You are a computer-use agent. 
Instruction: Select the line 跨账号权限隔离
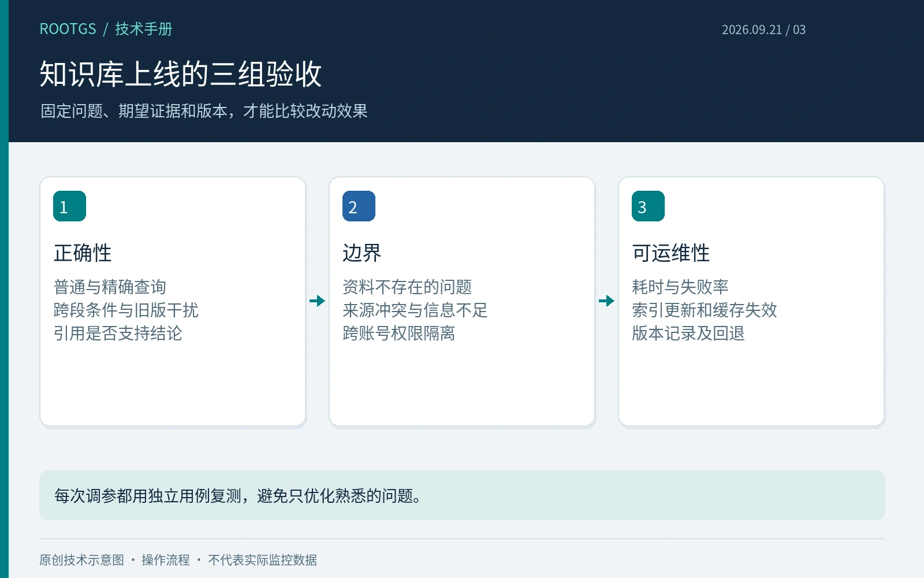[399, 333]
